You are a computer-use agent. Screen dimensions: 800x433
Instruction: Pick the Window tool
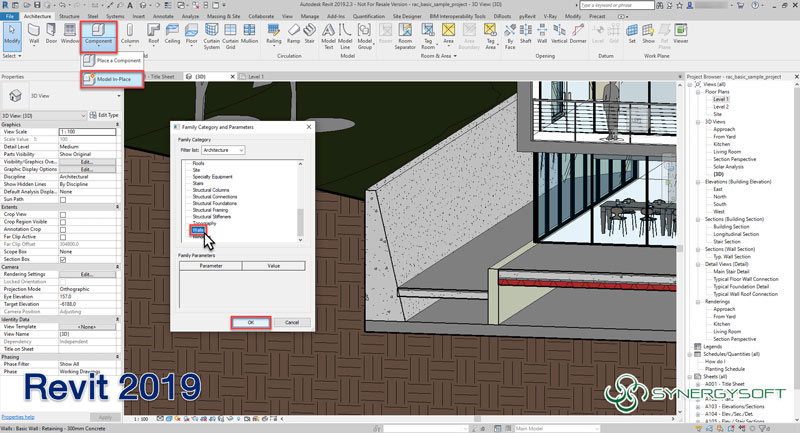tap(69, 34)
